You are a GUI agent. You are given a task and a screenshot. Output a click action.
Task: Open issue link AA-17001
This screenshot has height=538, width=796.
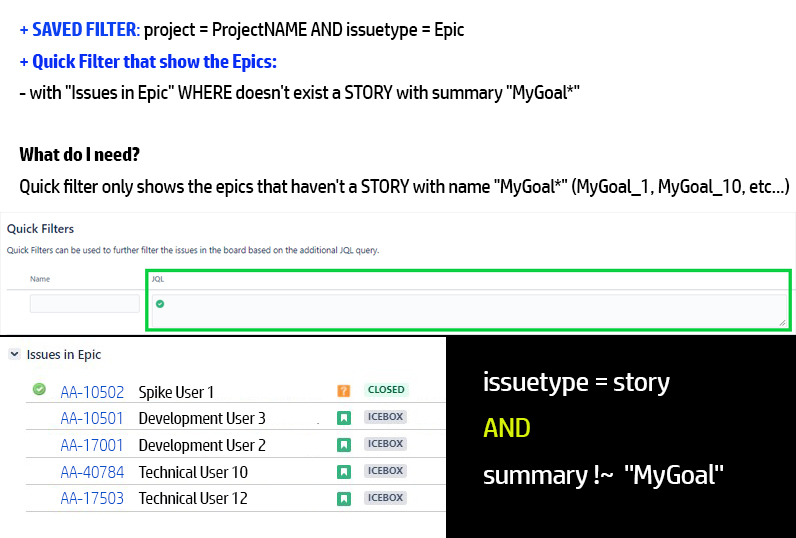coord(92,445)
